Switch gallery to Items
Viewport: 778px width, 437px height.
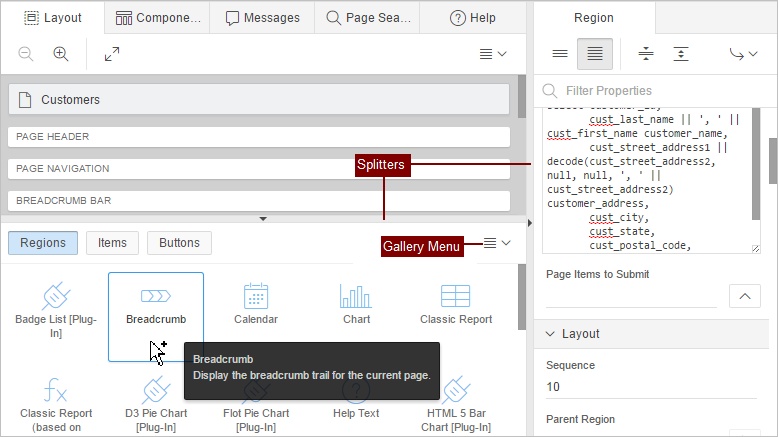(112, 242)
